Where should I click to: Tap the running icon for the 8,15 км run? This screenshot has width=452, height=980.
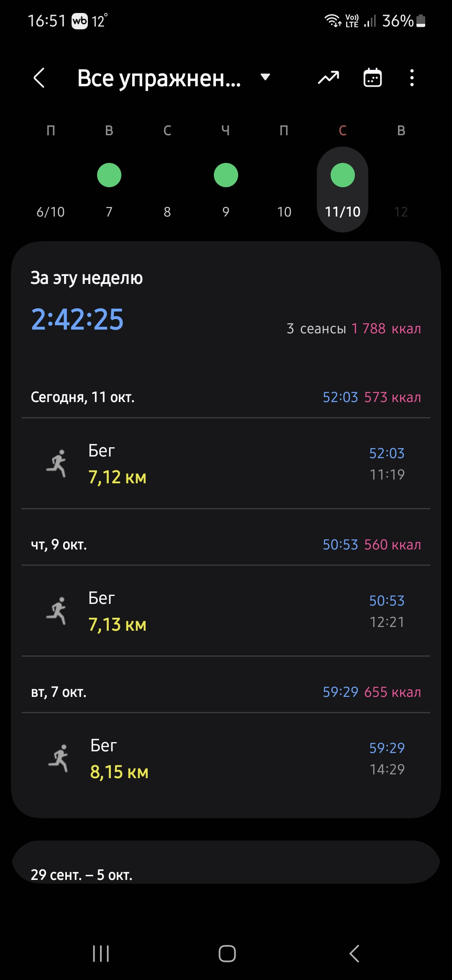point(59,758)
